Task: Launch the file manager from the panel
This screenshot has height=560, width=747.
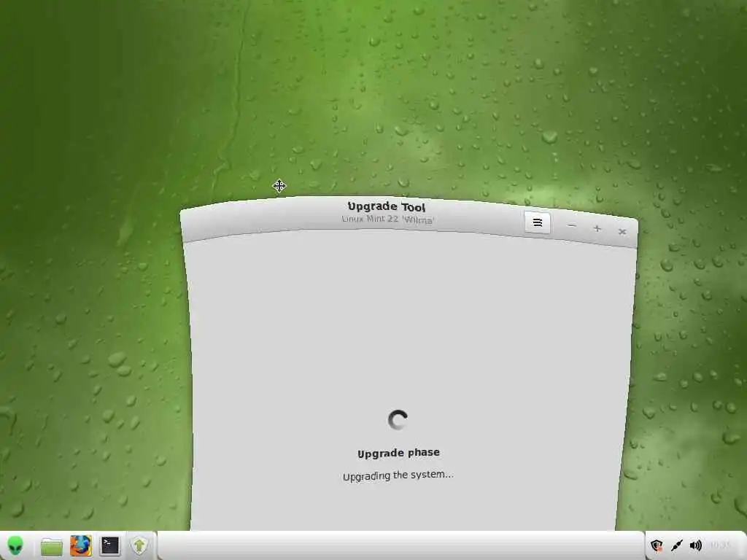Action: tap(52, 546)
